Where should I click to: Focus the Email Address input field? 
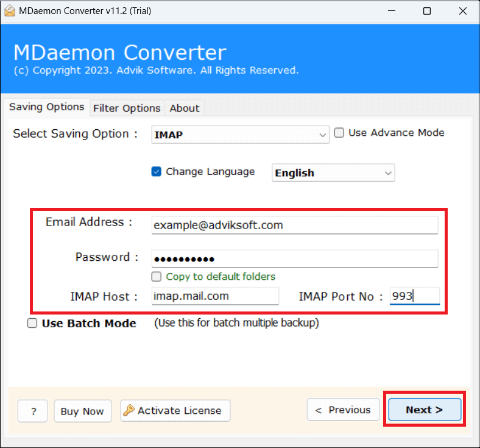coord(295,225)
